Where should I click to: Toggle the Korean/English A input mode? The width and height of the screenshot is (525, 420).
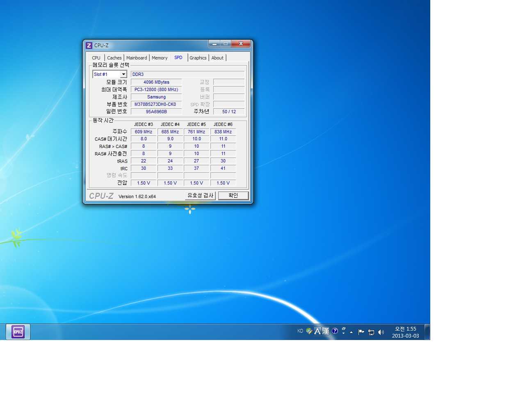tap(317, 331)
